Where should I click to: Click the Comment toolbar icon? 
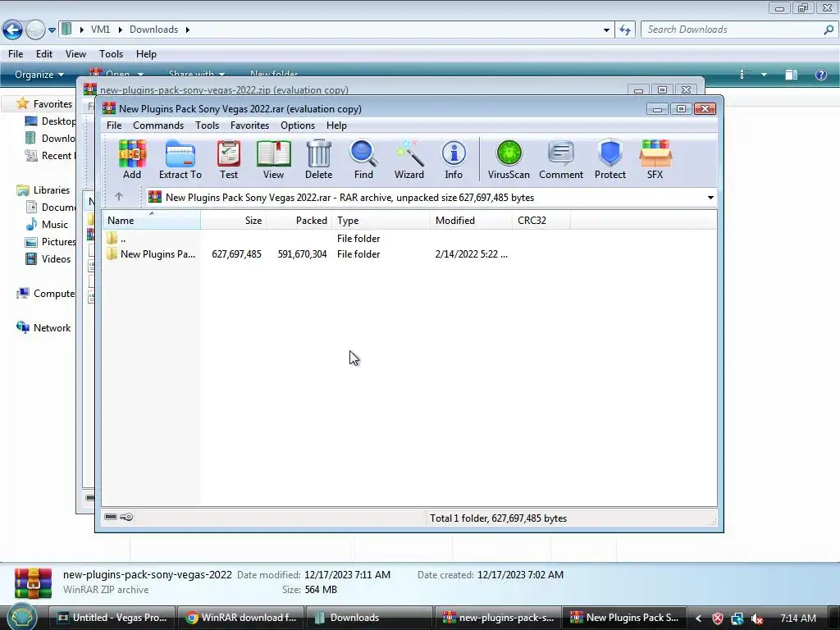561,159
